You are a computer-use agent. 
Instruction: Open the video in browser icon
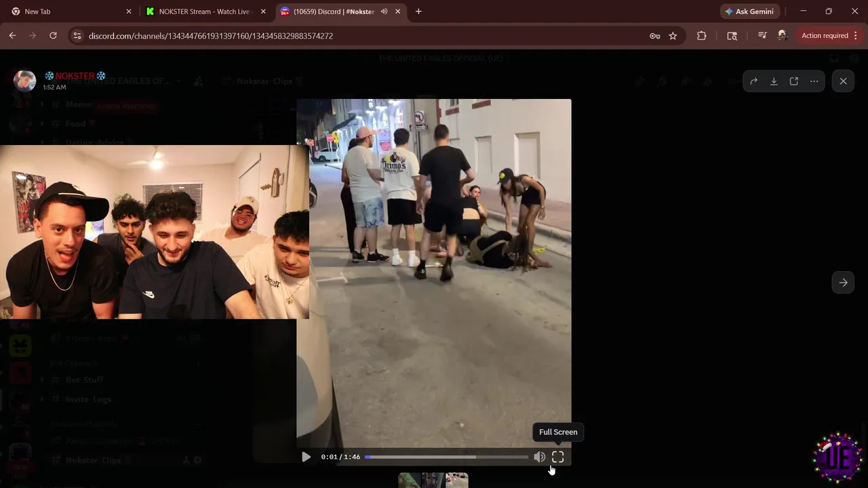click(x=794, y=81)
